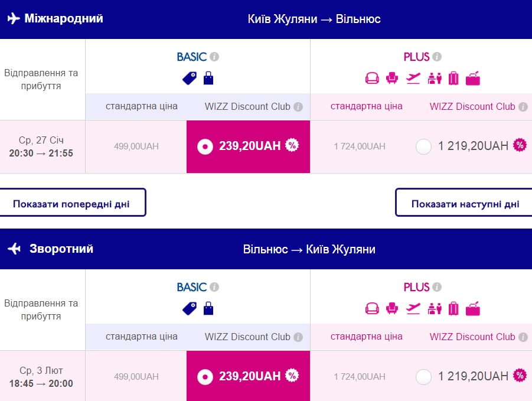Click the shopping bag icon under return BASIC
The image size is (532, 401).
(208, 308)
